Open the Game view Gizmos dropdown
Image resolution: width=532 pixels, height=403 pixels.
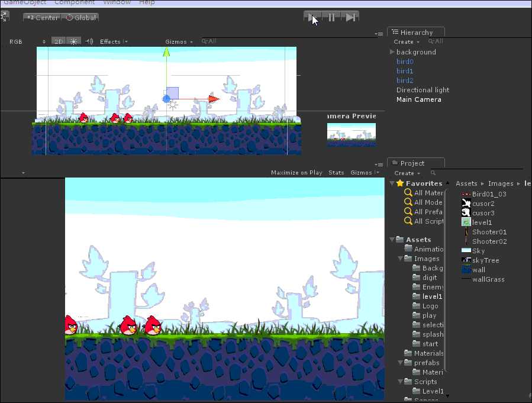point(365,173)
